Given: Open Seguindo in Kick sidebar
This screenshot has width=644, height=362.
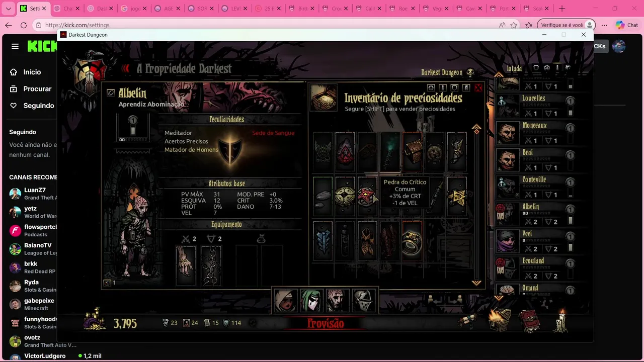Looking at the screenshot, I should pyautogui.click(x=32, y=106).
